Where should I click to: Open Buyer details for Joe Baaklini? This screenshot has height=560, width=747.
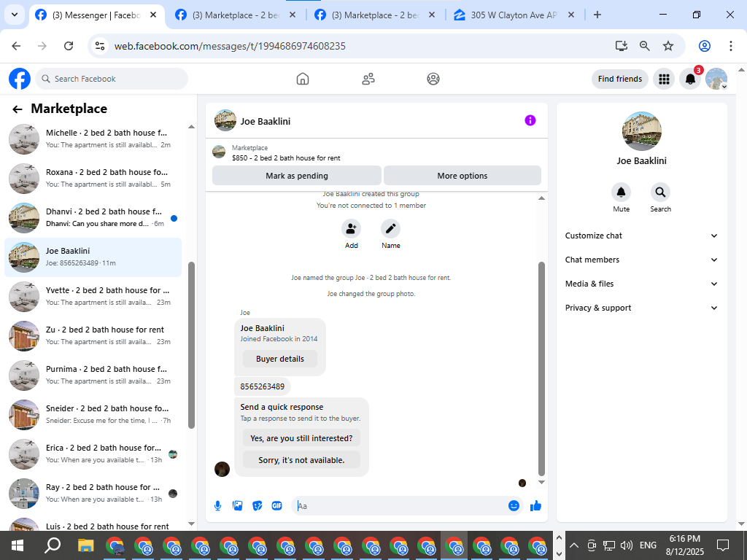coord(279,359)
